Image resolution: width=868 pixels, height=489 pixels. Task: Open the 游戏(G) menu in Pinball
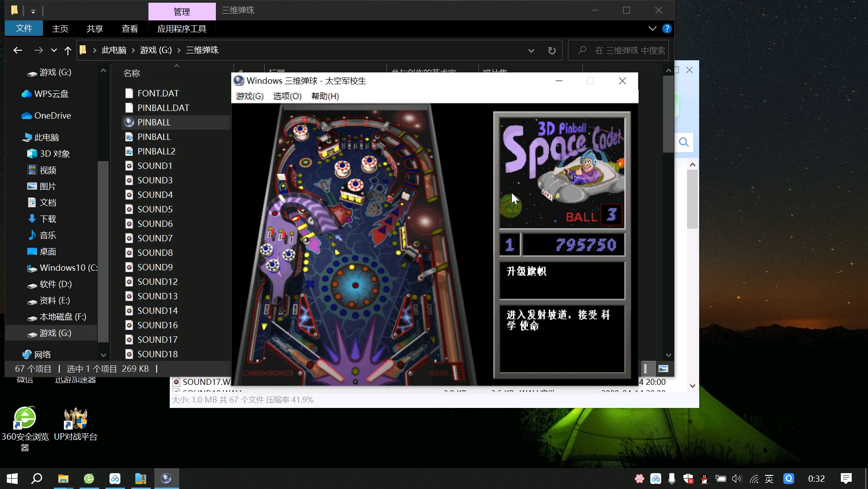(249, 96)
